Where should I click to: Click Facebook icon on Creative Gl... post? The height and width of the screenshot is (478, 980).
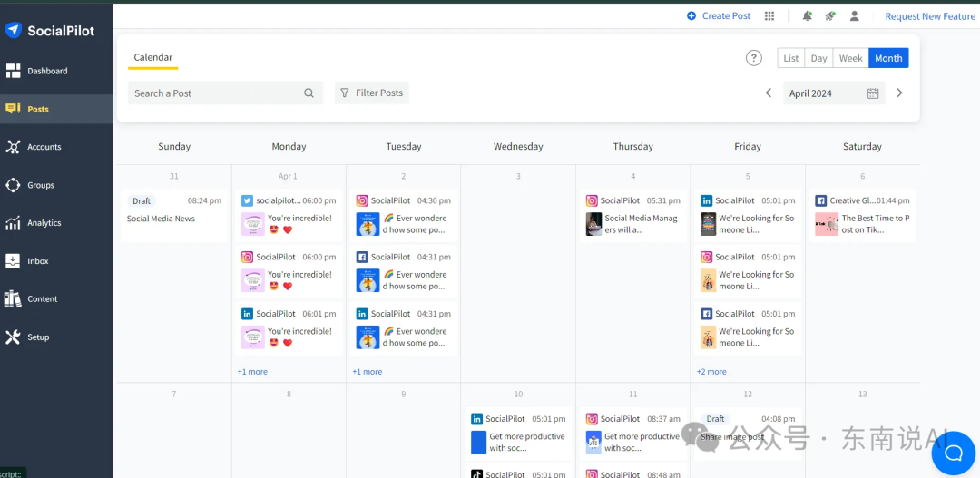[820, 200]
